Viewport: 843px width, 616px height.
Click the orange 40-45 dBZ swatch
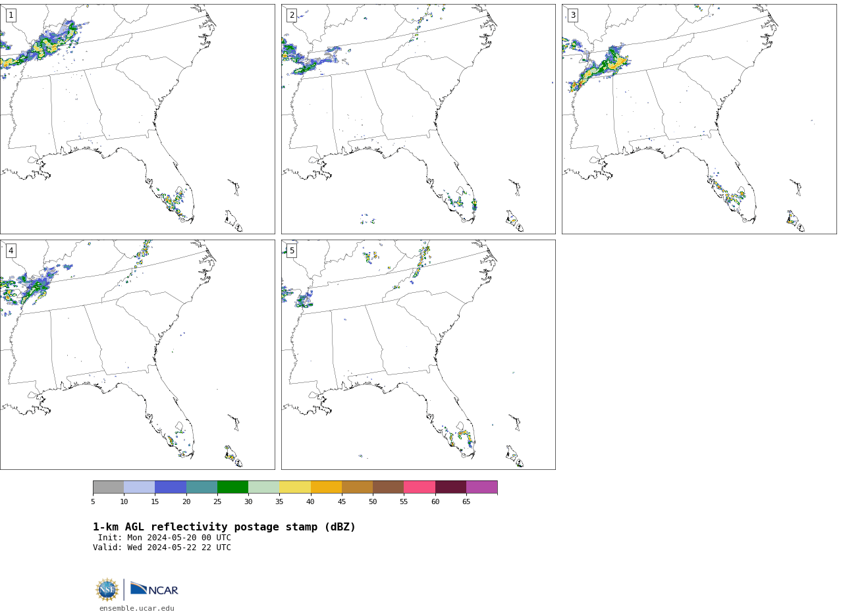coord(326,487)
